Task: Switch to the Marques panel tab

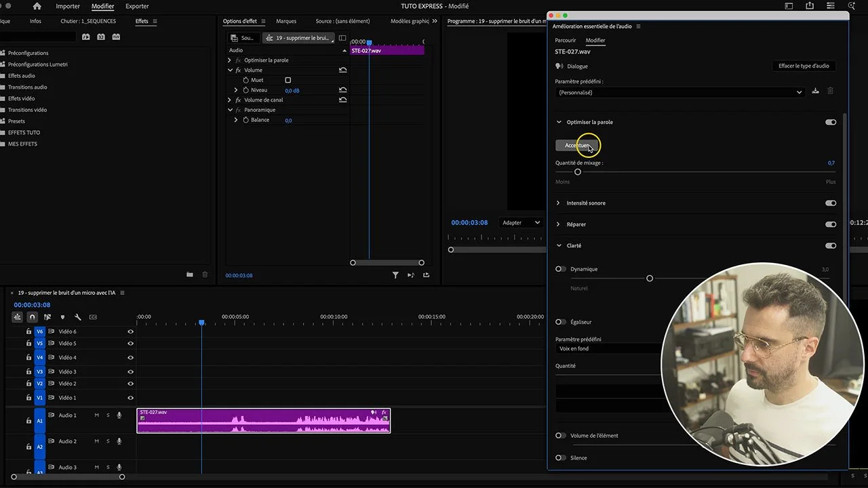Action: (x=286, y=21)
